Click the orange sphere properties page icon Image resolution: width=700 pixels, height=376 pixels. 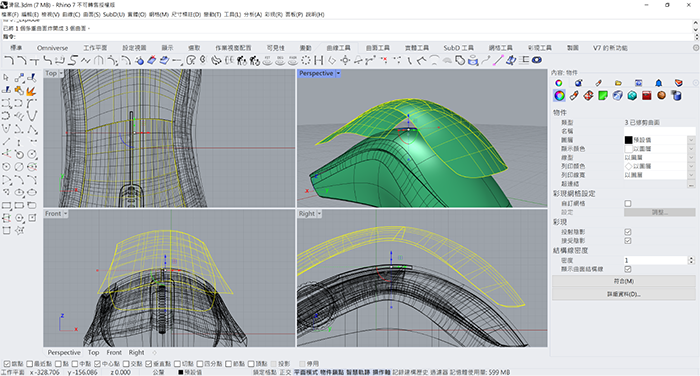point(662,96)
